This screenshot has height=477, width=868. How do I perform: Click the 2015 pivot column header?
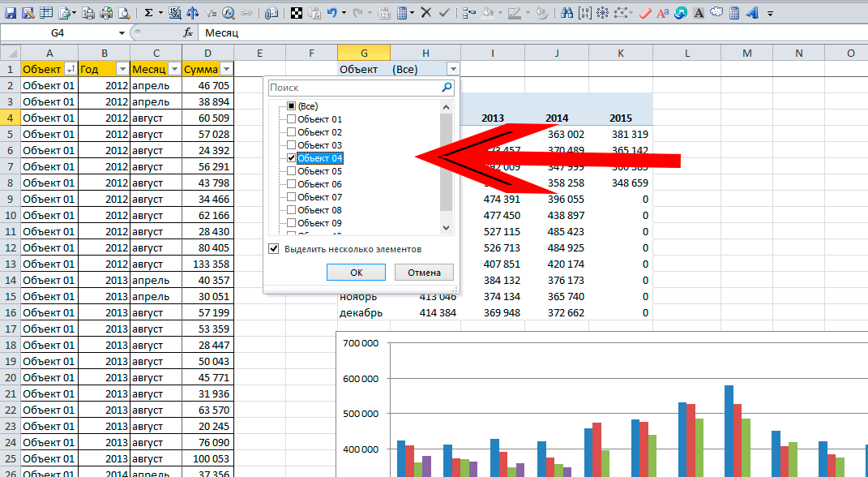tap(621, 118)
